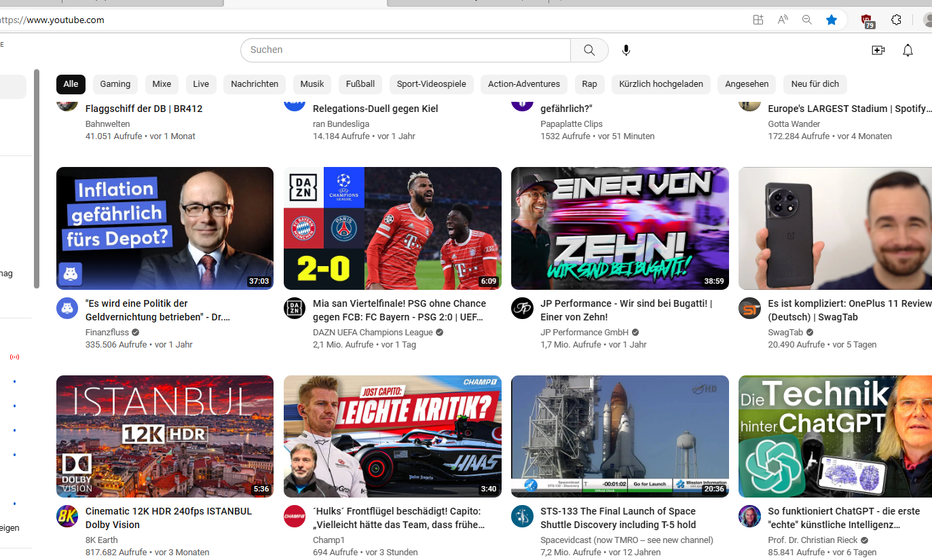This screenshot has width=932, height=560.
Task: Open Relegations-Duell gegen Kiel title
Action: click(x=375, y=109)
